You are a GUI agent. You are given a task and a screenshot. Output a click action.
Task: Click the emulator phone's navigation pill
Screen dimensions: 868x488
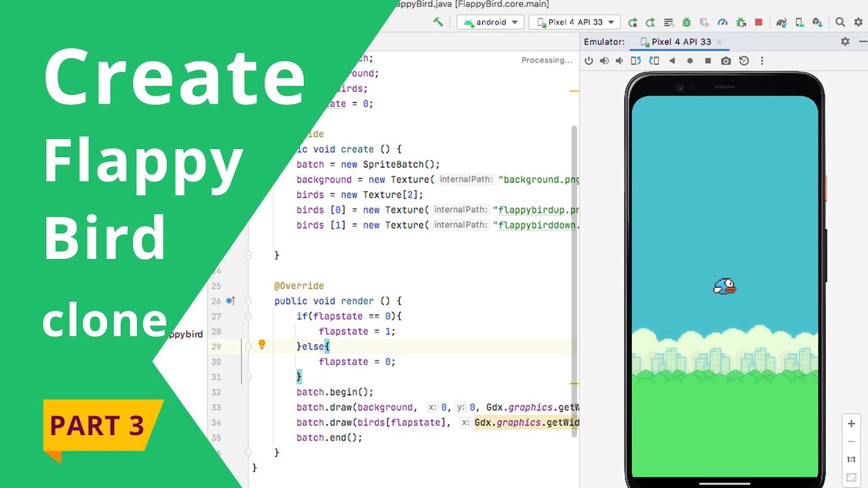pyautogui.click(x=724, y=484)
